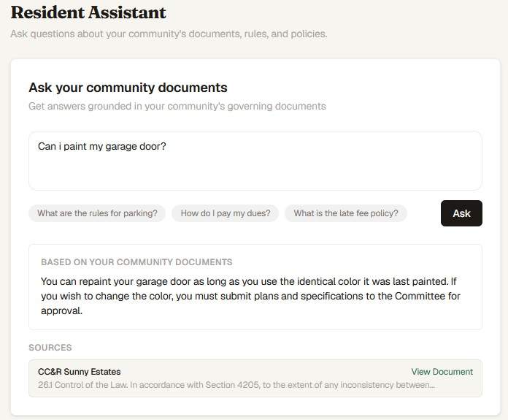Click the 'Can i paint my garage door?' text

(101, 146)
